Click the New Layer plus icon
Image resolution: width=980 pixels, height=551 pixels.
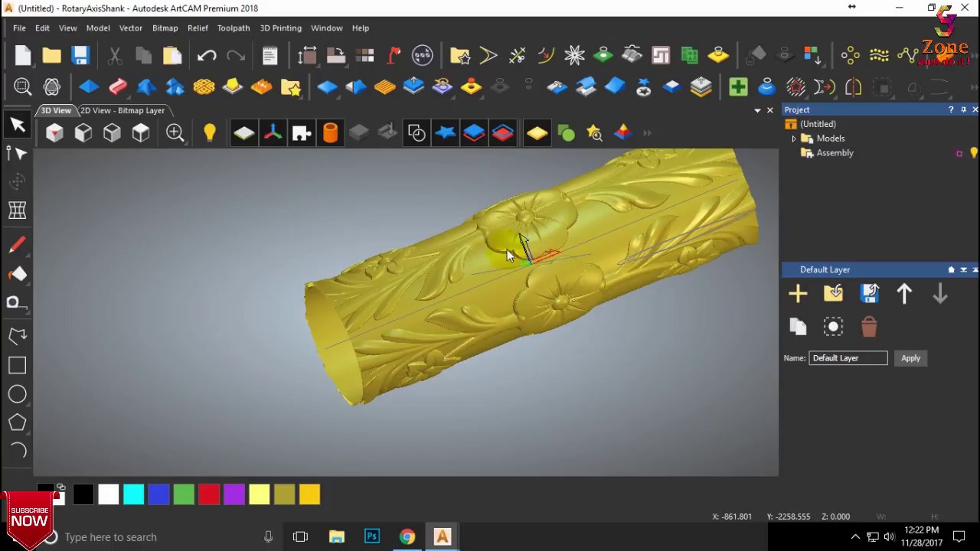(798, 293)
